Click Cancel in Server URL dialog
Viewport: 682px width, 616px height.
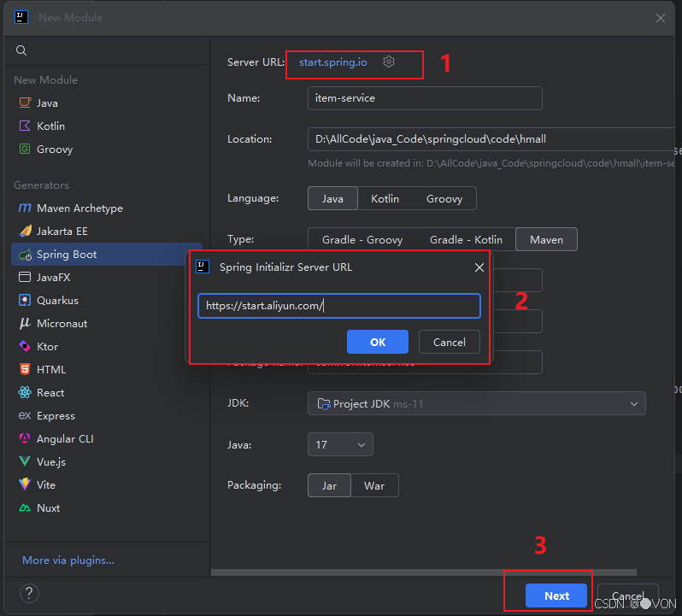(x=450, y=342)
